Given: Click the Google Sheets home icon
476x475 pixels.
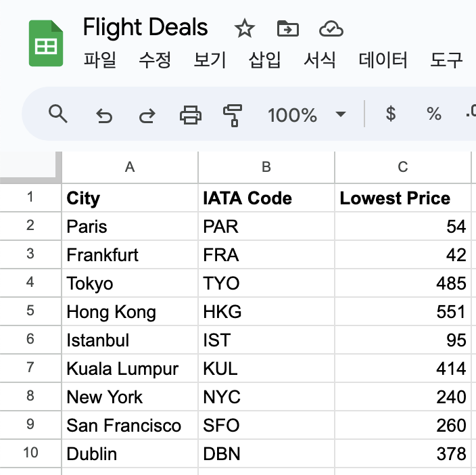Looking at the screenshot, I should (x=46, y=44).
